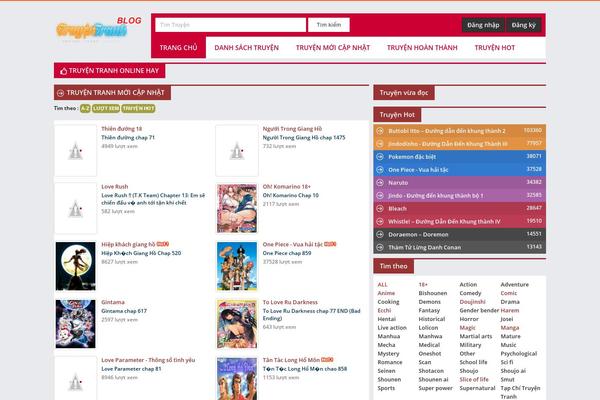Open Jindo - Đường dẫn khung thành bộ 1

point(435,196)
